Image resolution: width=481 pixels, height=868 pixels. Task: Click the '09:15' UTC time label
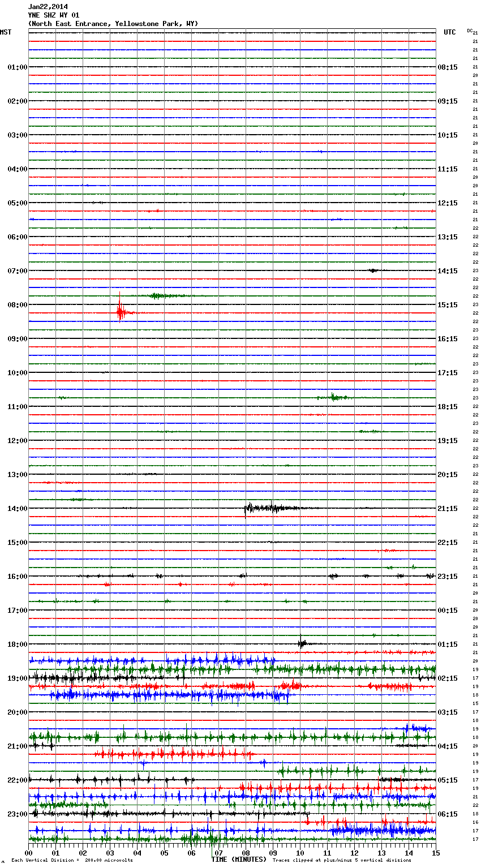click(448, 101)
